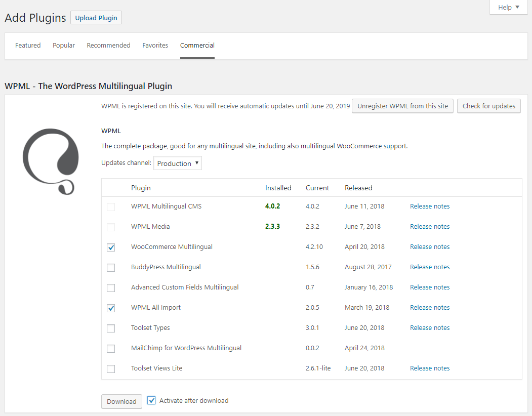Image resolution: width=532 pixels, height=416 pixels.
Task: Click the Plugin column header
Action: (141, 188)
